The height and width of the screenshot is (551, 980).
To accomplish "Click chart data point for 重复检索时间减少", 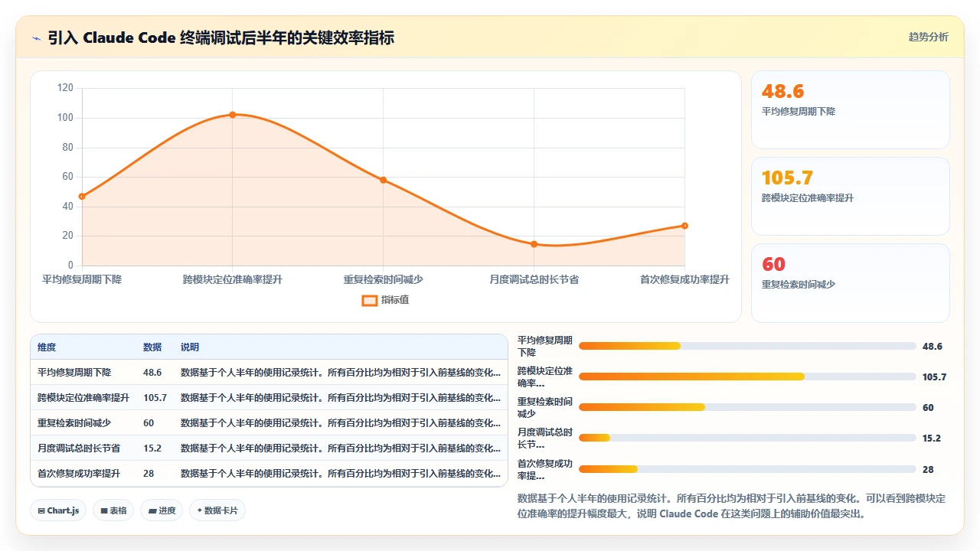I will (384, 180).
